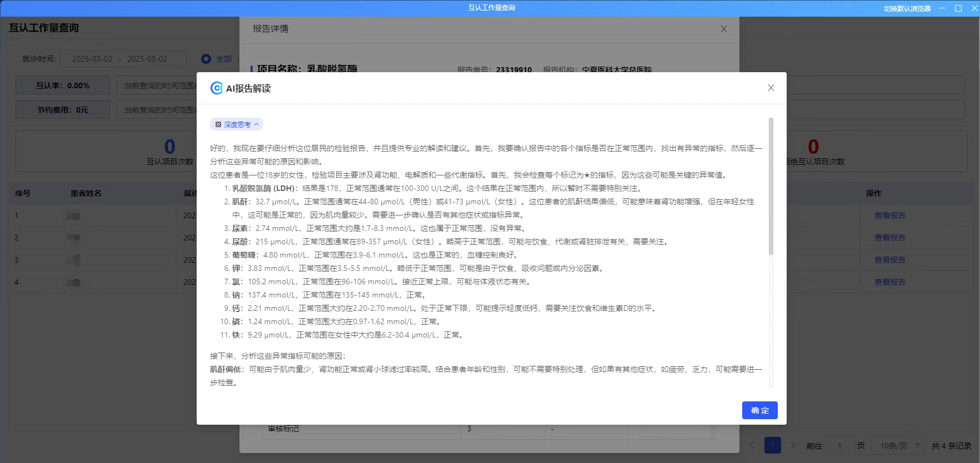Minimize the window
This screenshot has width=980, height=463.
coord(942,8)
